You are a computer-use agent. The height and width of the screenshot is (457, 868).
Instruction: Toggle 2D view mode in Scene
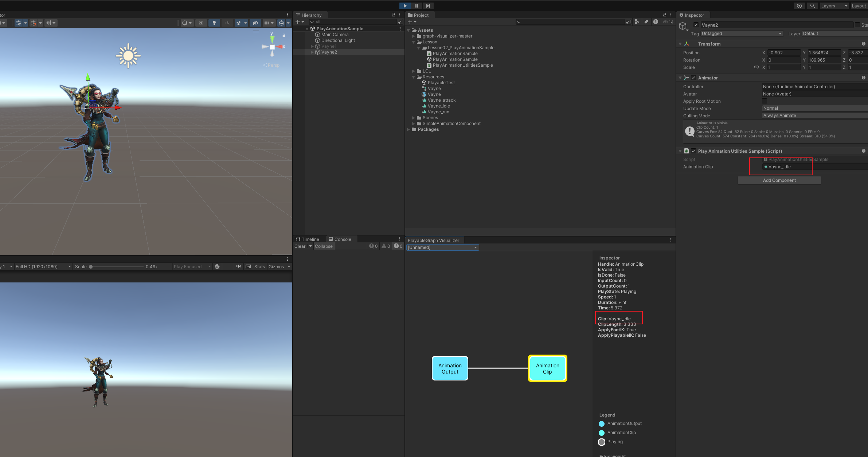[x=201, y=23]
